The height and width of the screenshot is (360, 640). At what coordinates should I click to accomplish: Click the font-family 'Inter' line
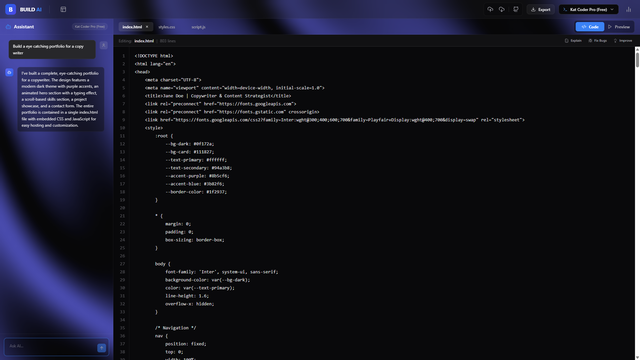point(222,272)
